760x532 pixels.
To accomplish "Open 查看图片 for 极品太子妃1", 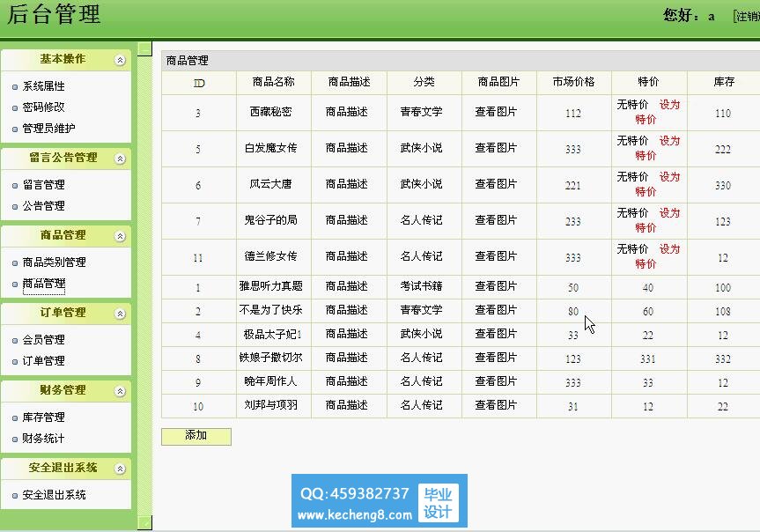I will (496, 334).
